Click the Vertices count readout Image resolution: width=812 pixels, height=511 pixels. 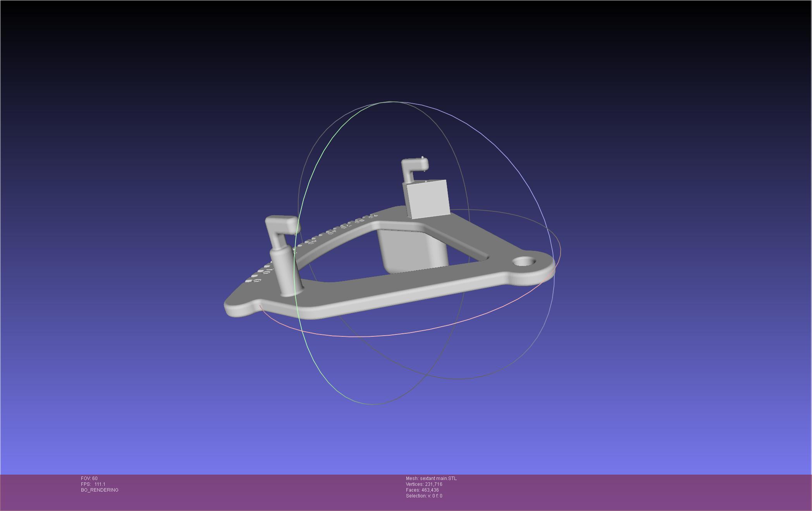[x=424, y=484]
